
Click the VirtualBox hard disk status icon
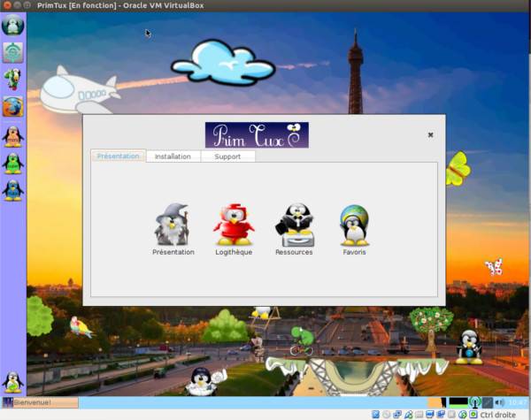[375, 414]
